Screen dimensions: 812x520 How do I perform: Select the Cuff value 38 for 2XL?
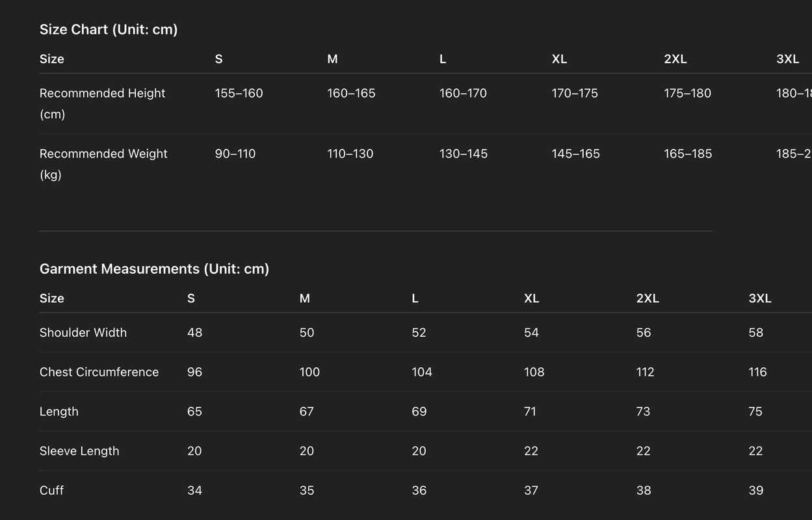pos(644,490)
